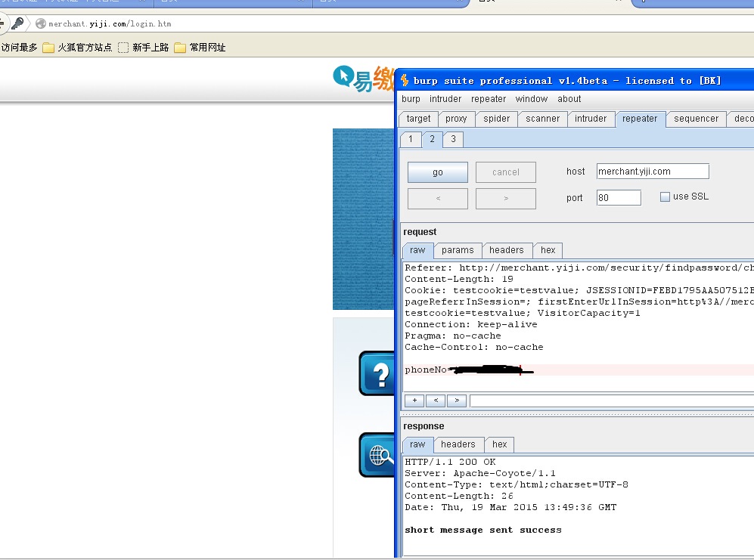Click the Cache-Control: no-cache request line
The image size is (754, 560).
click(473, 347)
